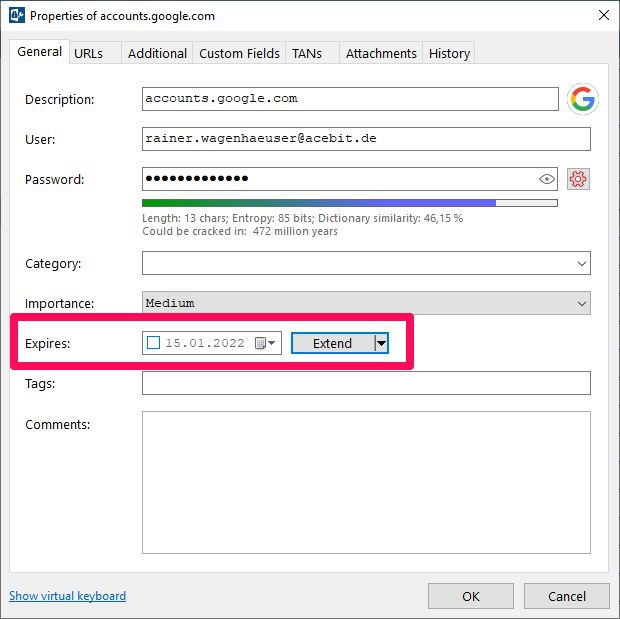
Task: Click the 'Could be cracked in' text
Action: coord(240,231)
